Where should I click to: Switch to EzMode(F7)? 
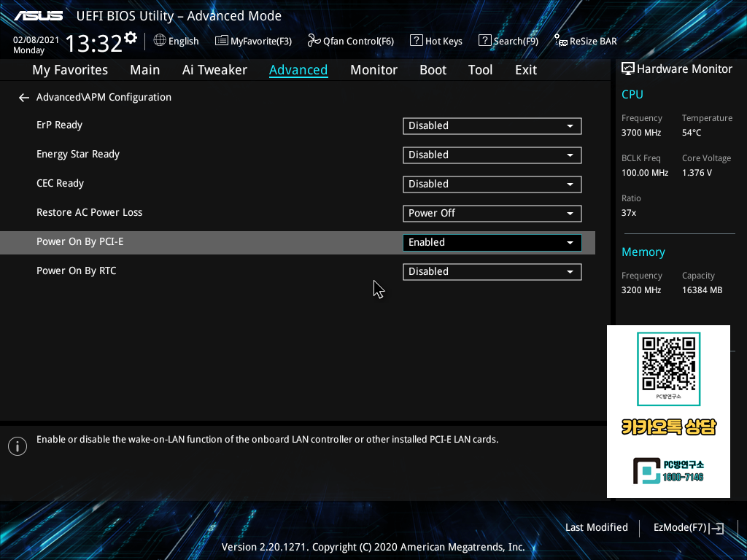[689, 528]
